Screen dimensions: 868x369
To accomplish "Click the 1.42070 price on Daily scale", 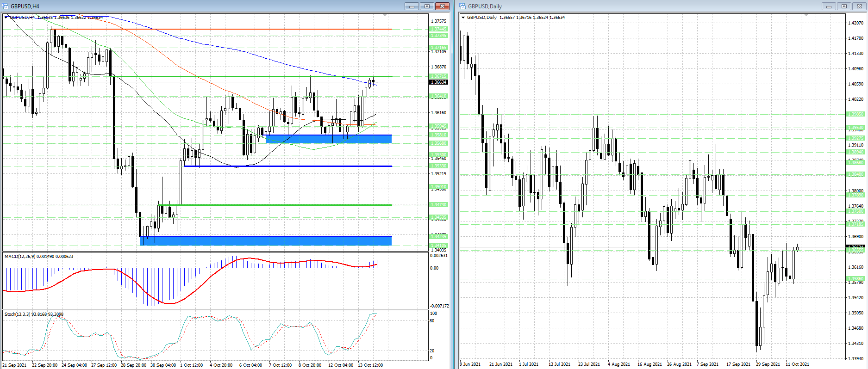I will tap(856, 23).
